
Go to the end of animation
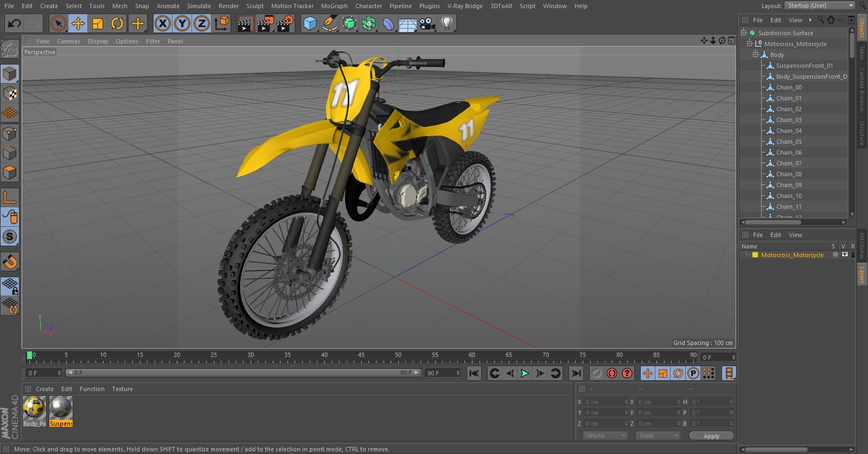coord(576,373)
